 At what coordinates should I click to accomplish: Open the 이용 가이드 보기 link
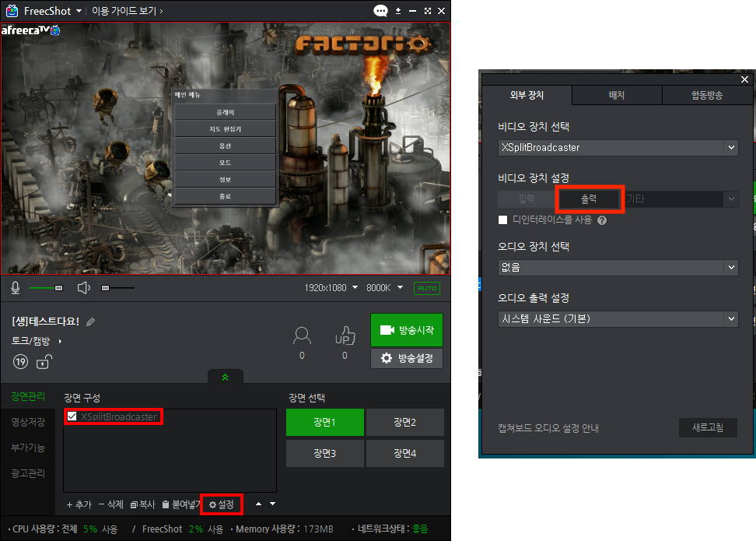pos(128,11)
